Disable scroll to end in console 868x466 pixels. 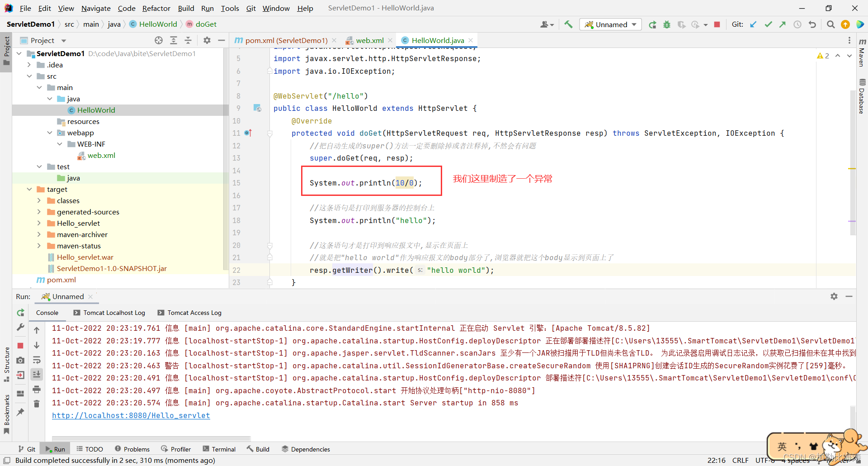[x=37, y=374]
